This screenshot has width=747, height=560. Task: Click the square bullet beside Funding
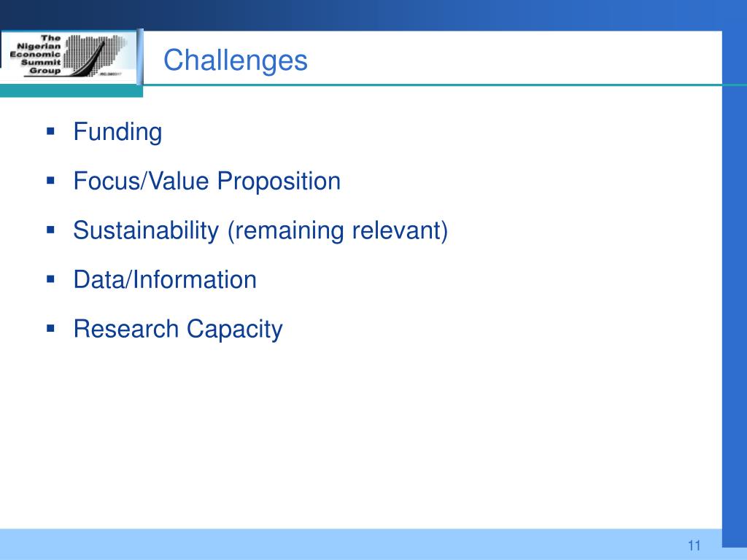click(51, 131)
